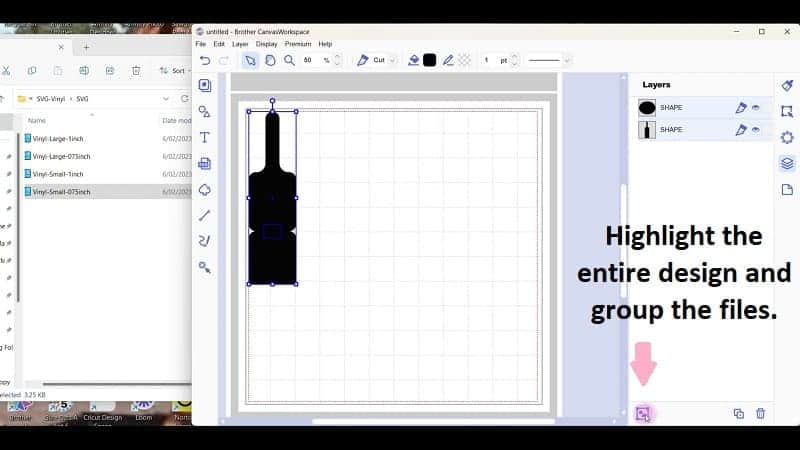
Task: Choose the magnifier Zoom tool
Action: (x=289, y=60)
